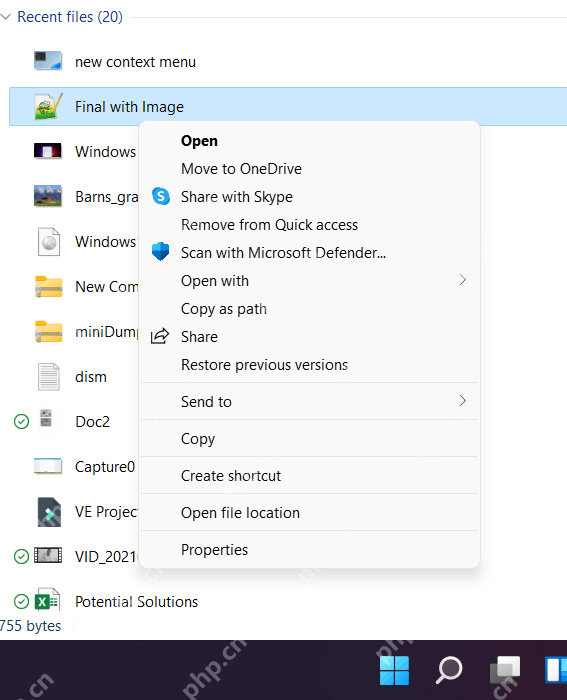Click the New Com zipped folder icon
The image size is (567, 700).
coord(49,286)
